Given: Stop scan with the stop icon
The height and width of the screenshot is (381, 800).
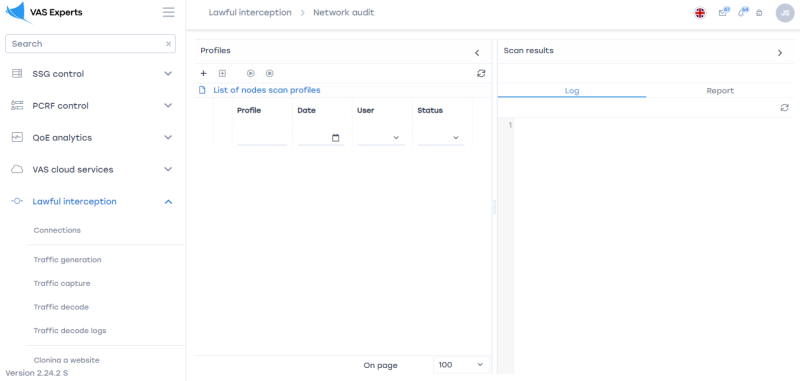Looking at the screenshot, I should click(269, 73).
